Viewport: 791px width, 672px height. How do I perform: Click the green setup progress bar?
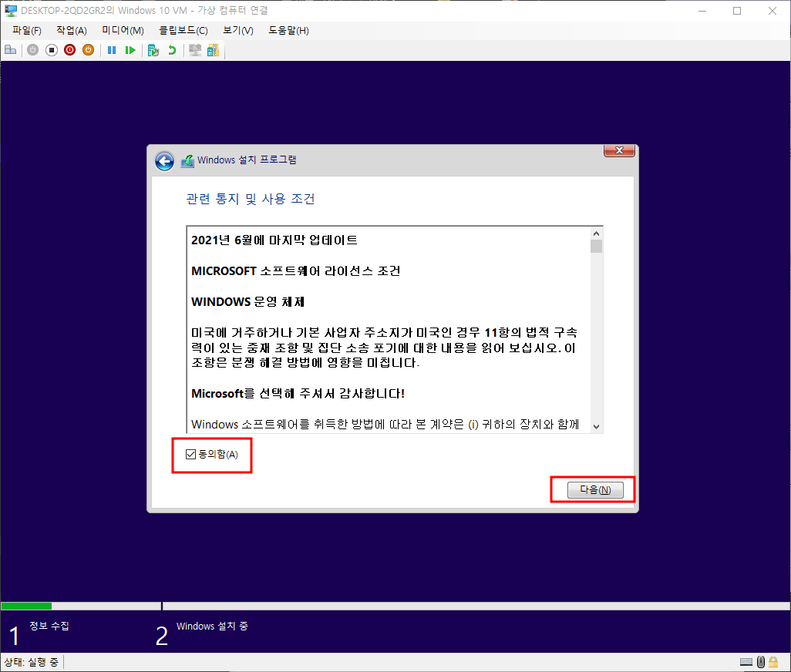pyautogui.click(x=26, y=606)
